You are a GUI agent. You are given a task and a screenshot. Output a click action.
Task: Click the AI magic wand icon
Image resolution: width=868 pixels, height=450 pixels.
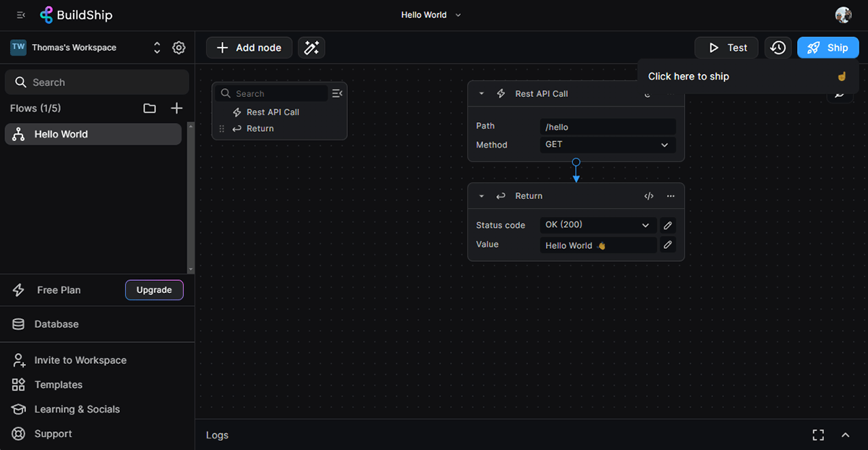[x=311, y=48]
